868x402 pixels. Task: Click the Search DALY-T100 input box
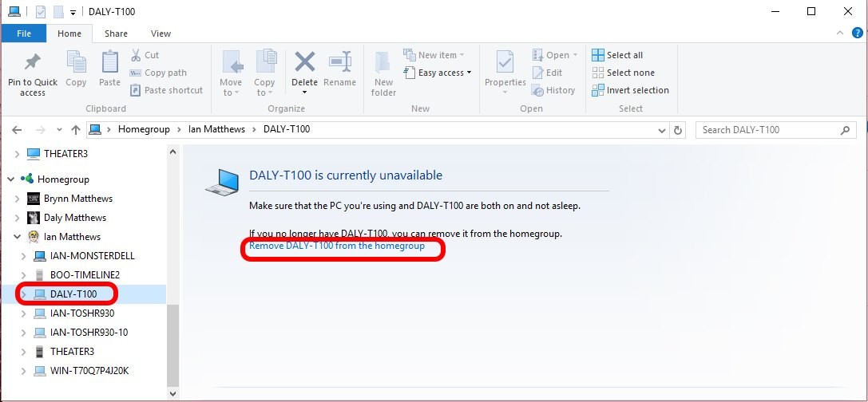pyautogui.click(x=767, y=130)
